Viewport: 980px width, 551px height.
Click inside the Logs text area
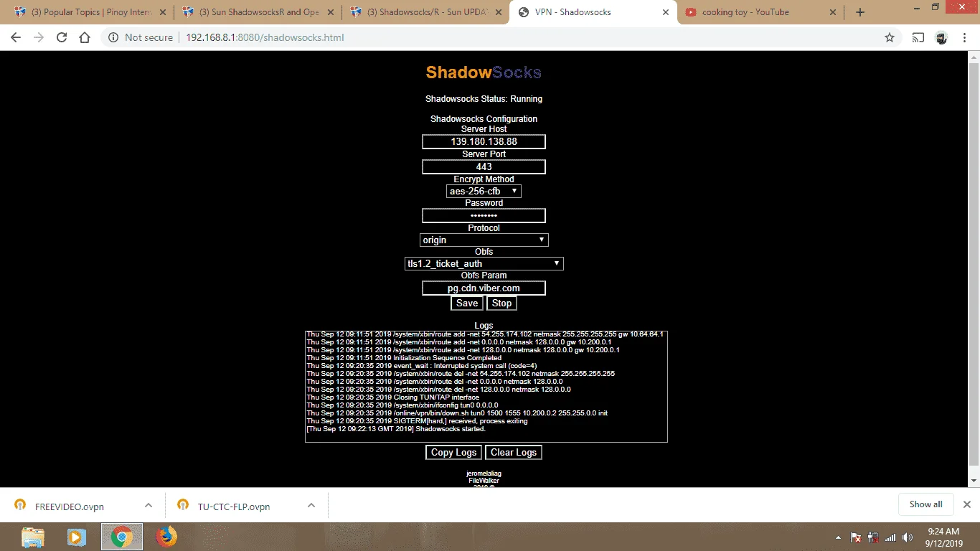click(x=486, y=387)
